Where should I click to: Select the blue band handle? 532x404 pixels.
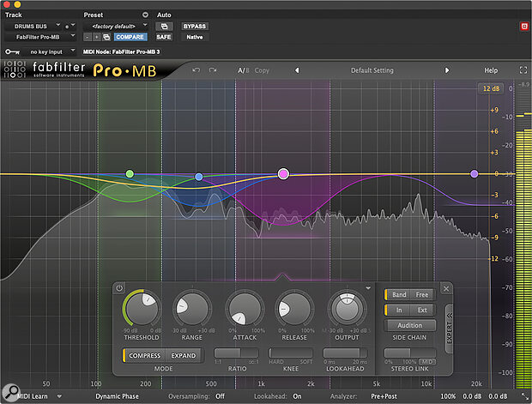point(199,177)
